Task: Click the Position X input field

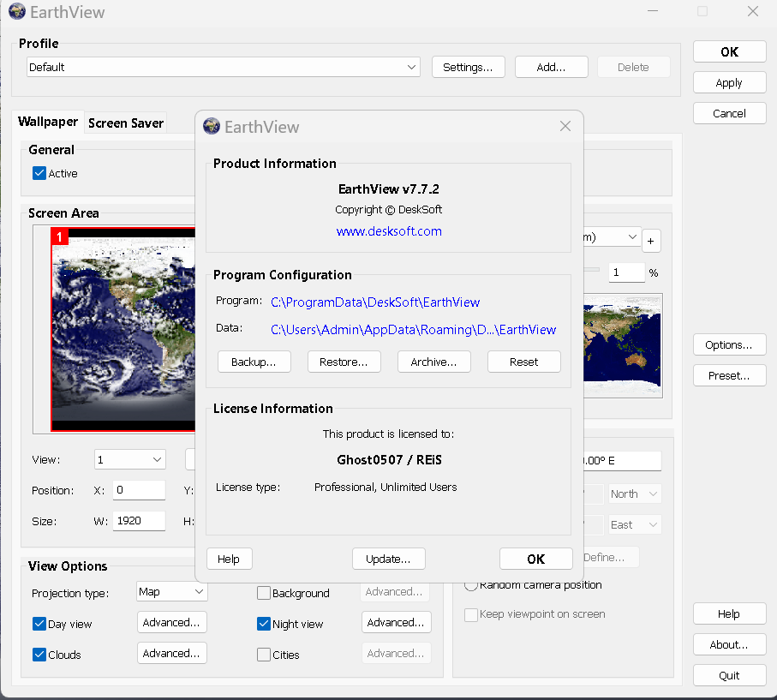Action: pyautogui.click(x=140, y=490)
